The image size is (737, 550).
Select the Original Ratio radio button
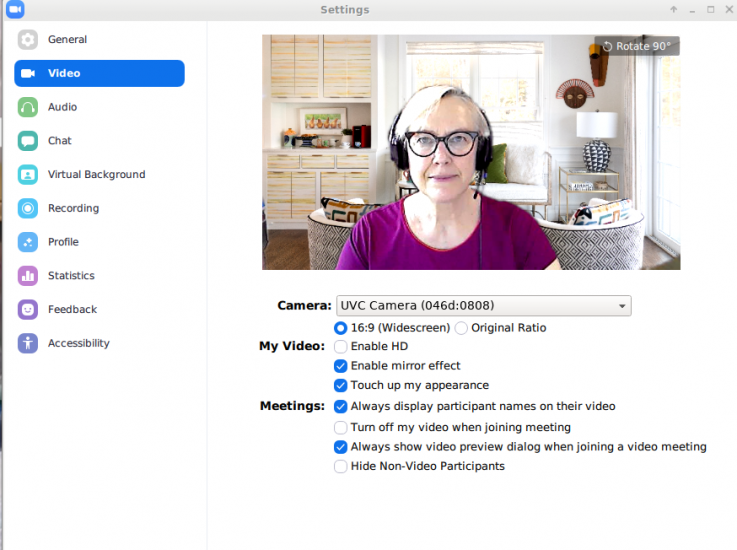pos(461,328)
